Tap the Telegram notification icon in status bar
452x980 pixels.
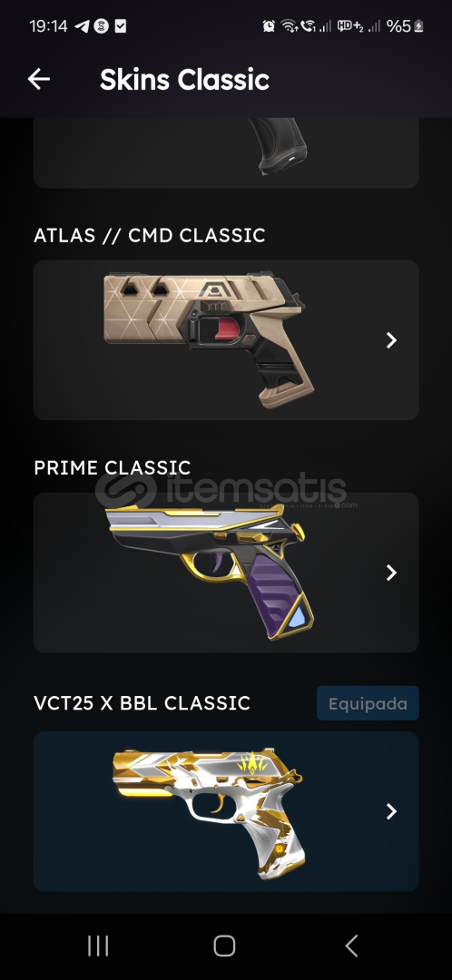[x=82, y=26]
